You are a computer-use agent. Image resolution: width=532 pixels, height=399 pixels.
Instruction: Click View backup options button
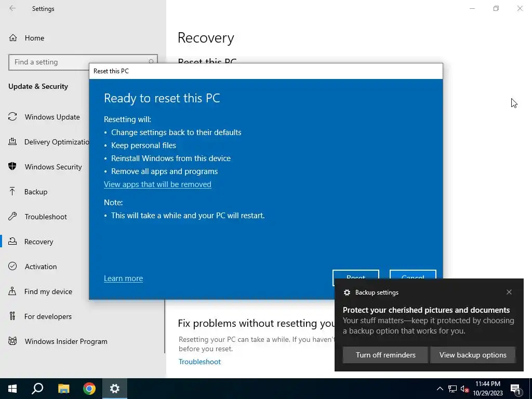point(473,355)
